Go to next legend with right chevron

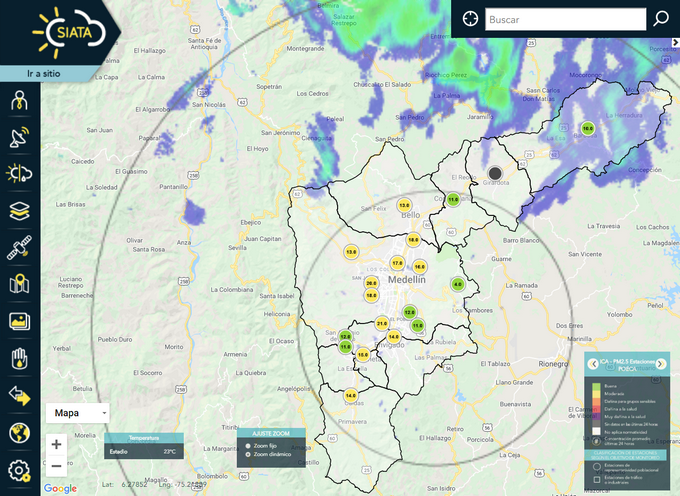click(662, 364)
